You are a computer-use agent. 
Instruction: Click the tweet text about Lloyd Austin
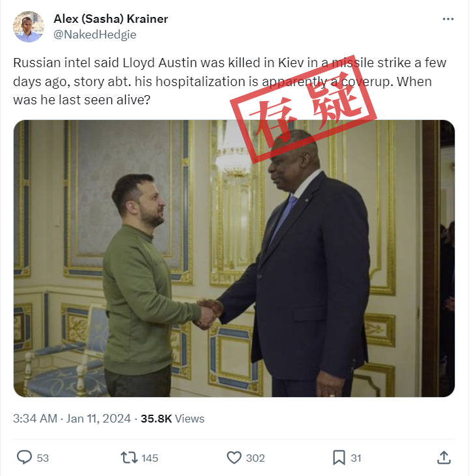click(231, 82)
